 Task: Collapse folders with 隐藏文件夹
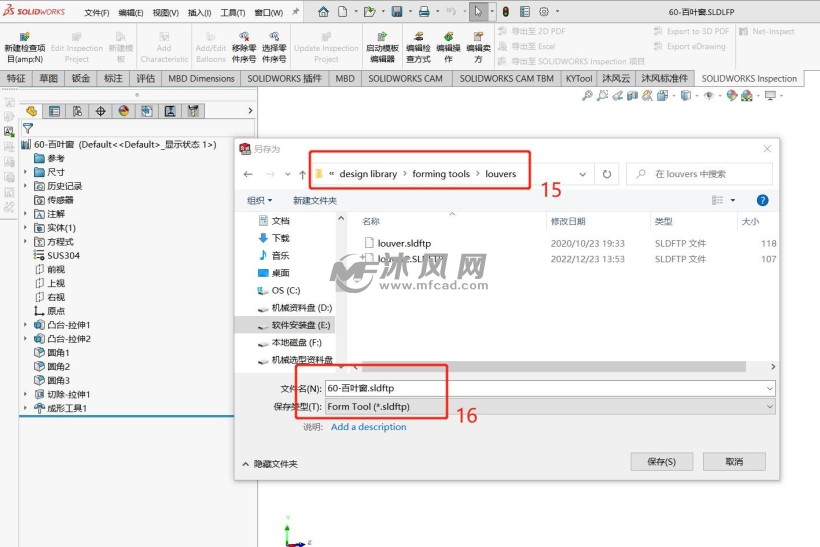point(270,464)
